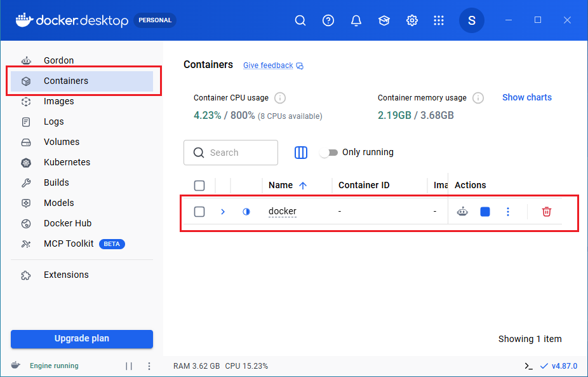Viewport: 588px width, 377px height.
Task: Click the whale icon in status bar
Action: coord(15,366)
